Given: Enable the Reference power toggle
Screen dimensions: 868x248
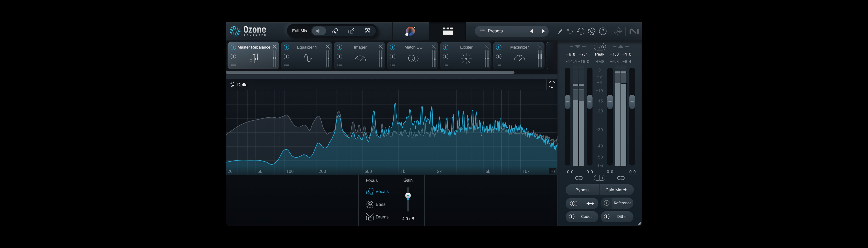Looking at the screenshot, I should (x=607, y=203).
